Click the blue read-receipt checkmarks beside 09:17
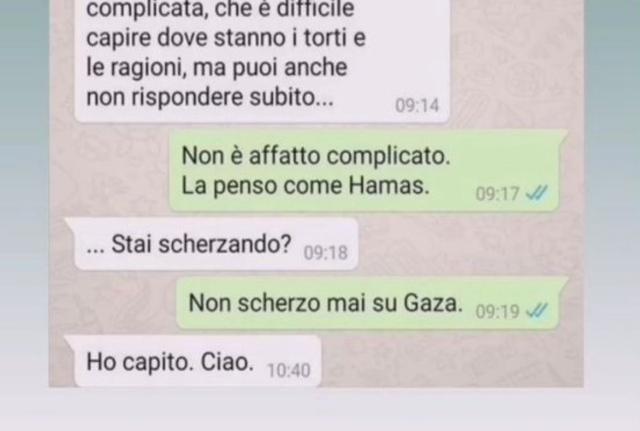Image resolution: width=640 pixels, height=431 pixels. [x=536, y=193]
